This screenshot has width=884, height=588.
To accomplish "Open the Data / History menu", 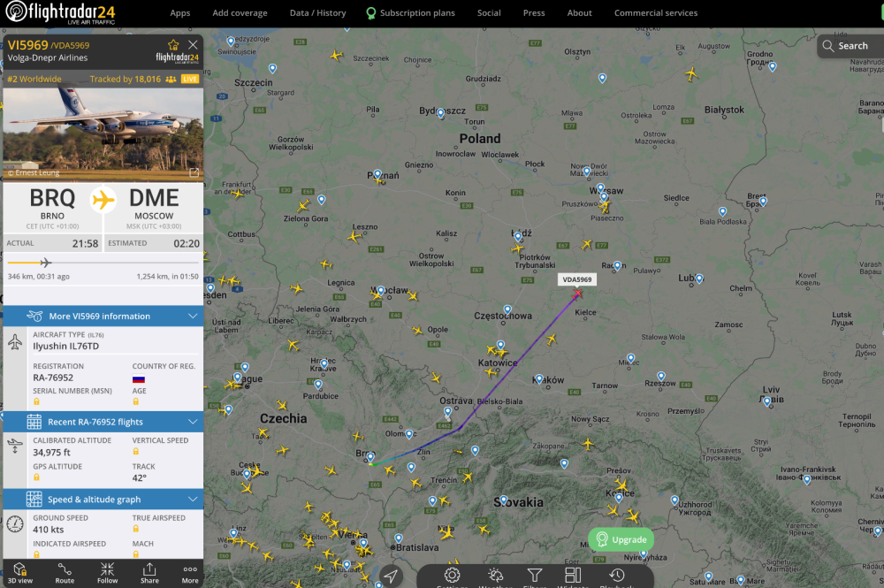I will point(318,13).
